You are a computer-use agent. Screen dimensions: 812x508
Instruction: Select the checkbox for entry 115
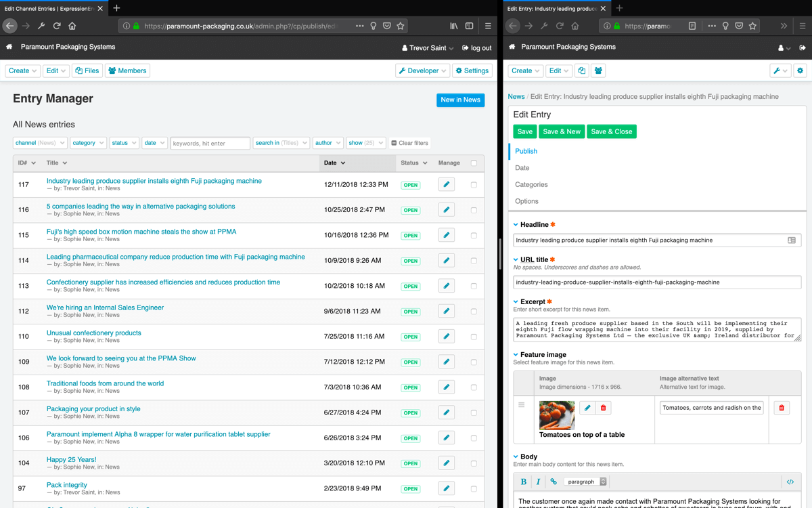point(474,236)
